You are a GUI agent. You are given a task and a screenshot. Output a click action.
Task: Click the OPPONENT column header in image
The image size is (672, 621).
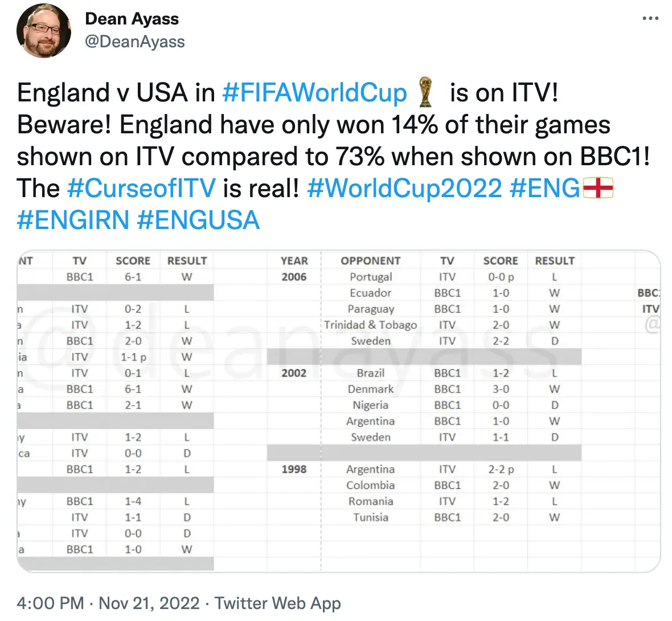point(371,261)
